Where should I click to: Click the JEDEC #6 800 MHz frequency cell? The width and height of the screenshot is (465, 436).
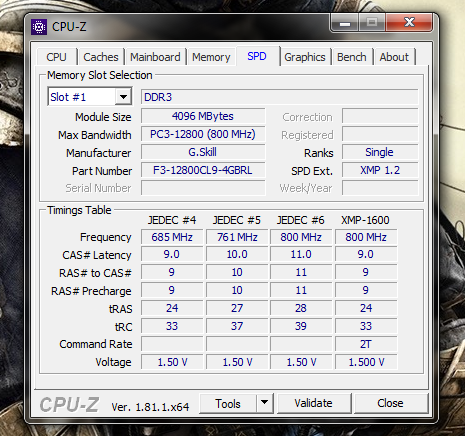click(x=301, y=237)
